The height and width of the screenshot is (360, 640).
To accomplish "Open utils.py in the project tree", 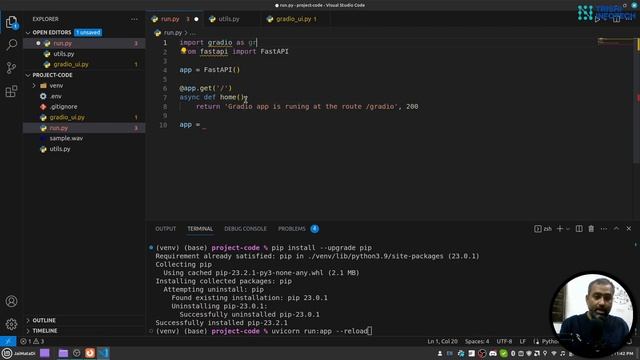I will click(x=60, y=149).
